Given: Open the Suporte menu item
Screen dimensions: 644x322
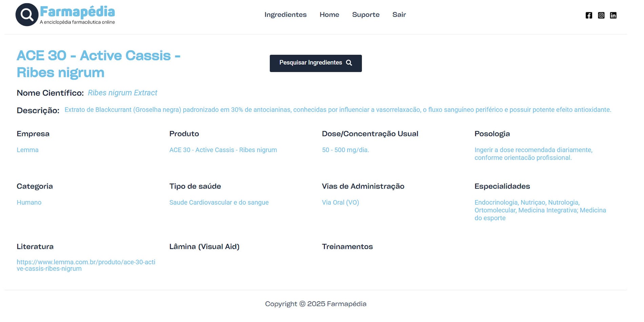Looking at the screenshot, I should (x=366, y=15).
